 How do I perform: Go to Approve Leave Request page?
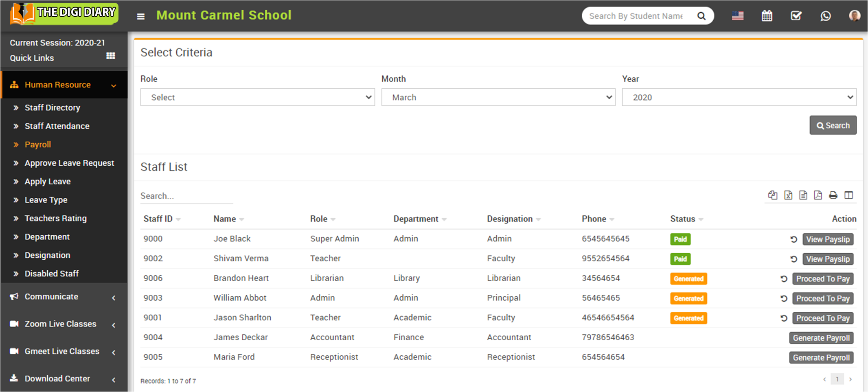pos(69,163)
